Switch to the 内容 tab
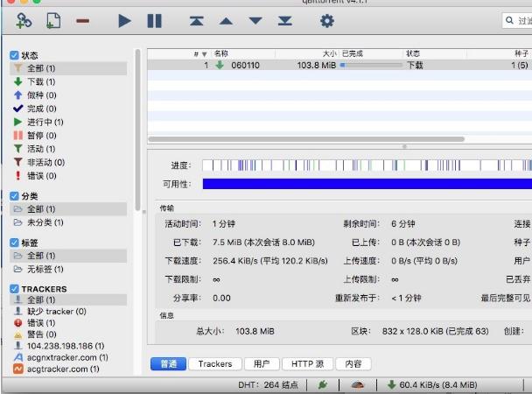532x394 pixels. coord(353,364)
